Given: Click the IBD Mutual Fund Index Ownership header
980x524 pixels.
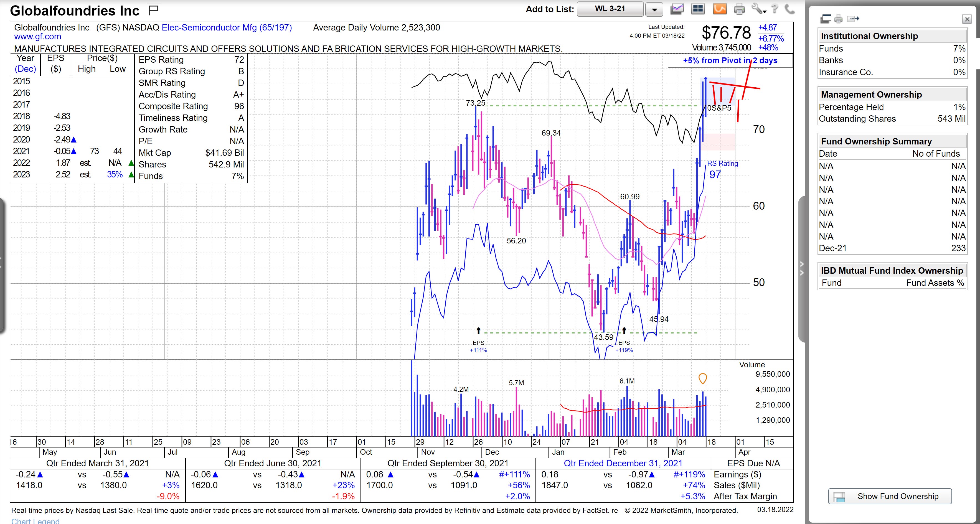Looking at the screenshot, I should [x=892, y=271].
